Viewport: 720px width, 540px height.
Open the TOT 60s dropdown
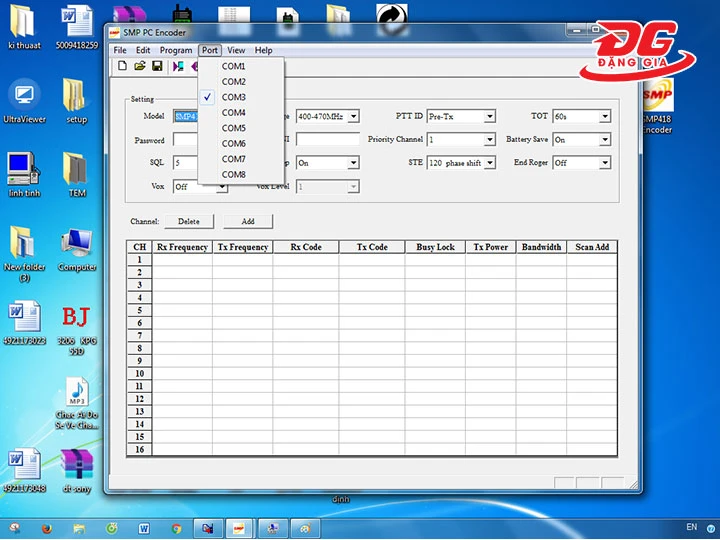click(x=604, y=116)
